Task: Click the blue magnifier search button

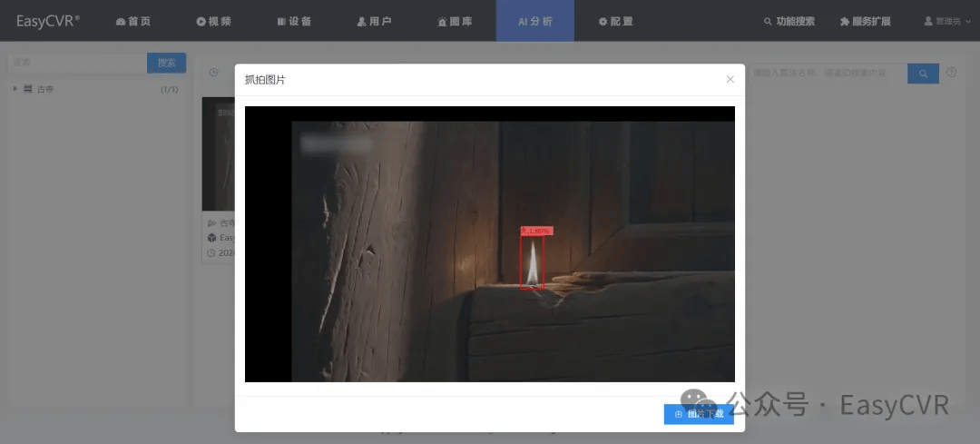Action: 923,74
